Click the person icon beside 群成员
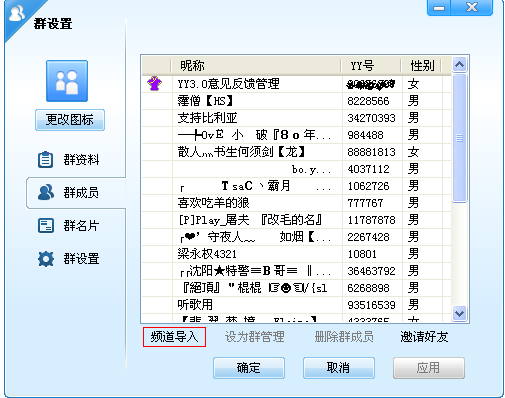This screenshot has width=505, height=398. coord(46,192)
